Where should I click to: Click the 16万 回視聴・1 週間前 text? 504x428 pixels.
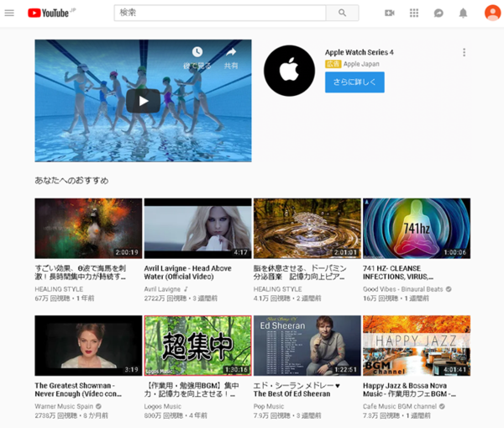coord(396,299)
